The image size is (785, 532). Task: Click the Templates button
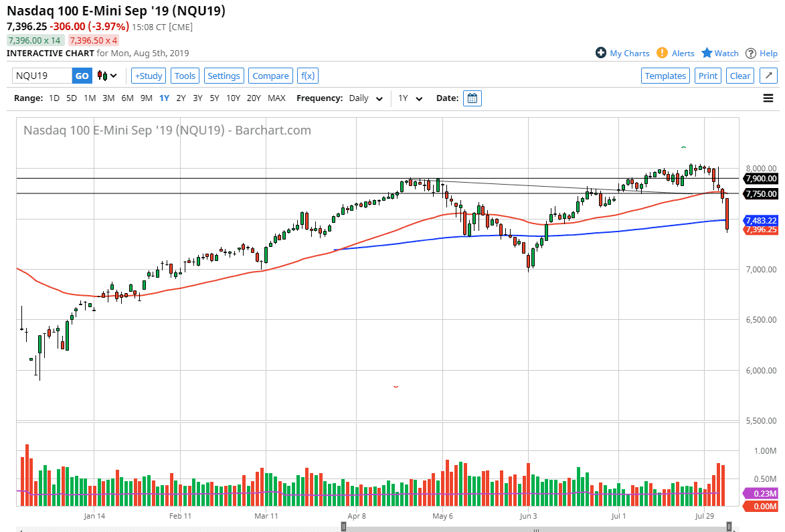(665, 76)
